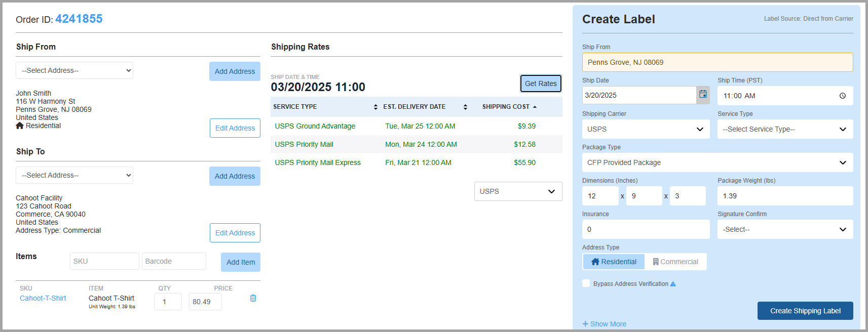Click the QTY field showing 1
868x332 pixels.
click(x=168, y=302)
